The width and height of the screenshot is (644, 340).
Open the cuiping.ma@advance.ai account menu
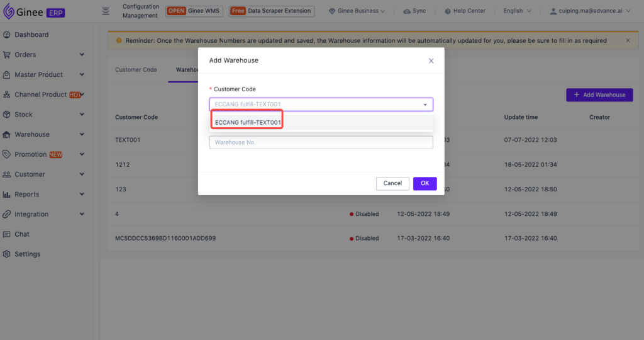(590, 11)
